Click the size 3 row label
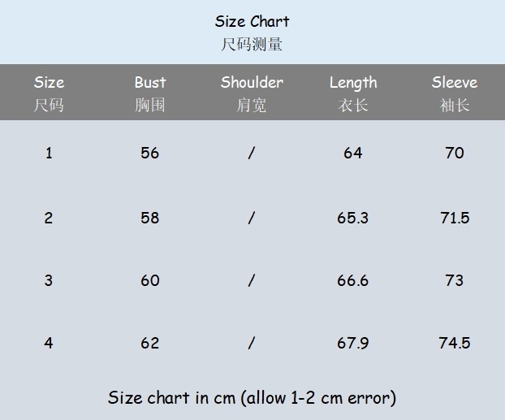The height and width of the screenshot is (420, 505). (49, 280)
